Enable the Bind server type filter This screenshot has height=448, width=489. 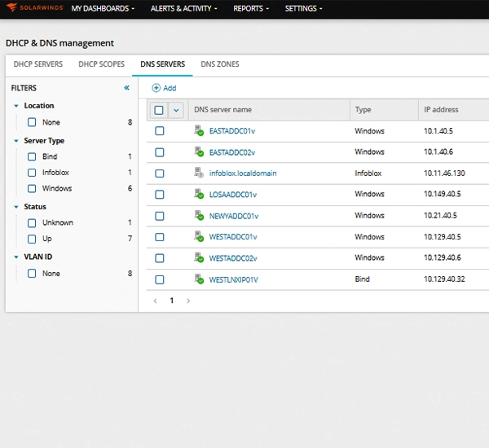point(32,156)
